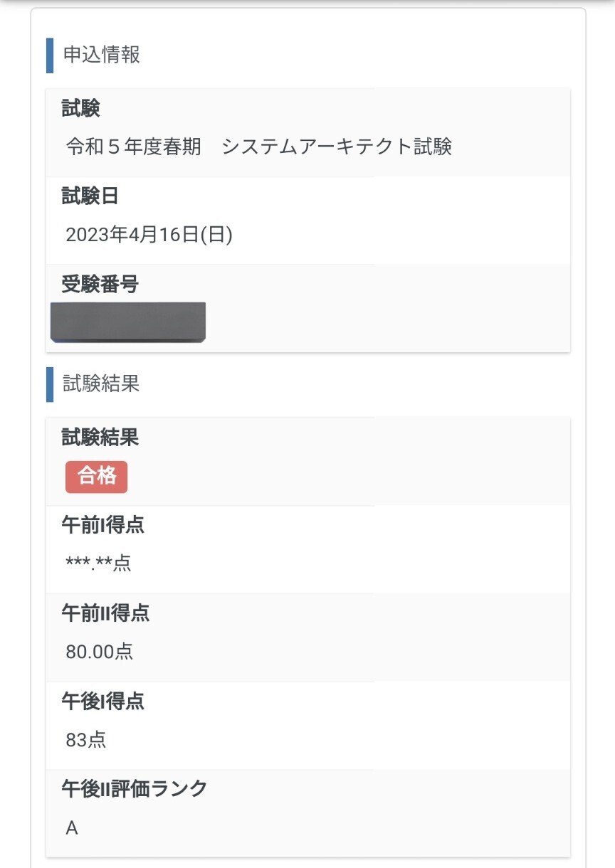Viewport: 615px width, 868px height.
Task: Click the rank value A
Action: 71,828
